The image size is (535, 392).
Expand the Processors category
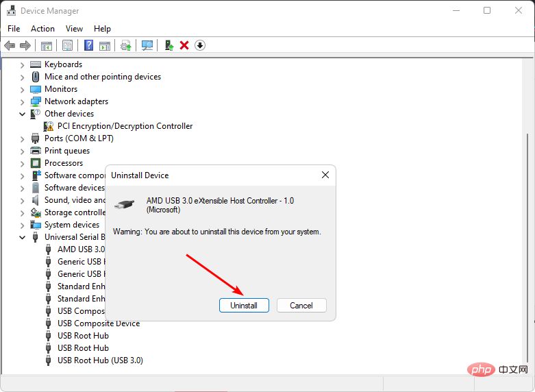22,164
